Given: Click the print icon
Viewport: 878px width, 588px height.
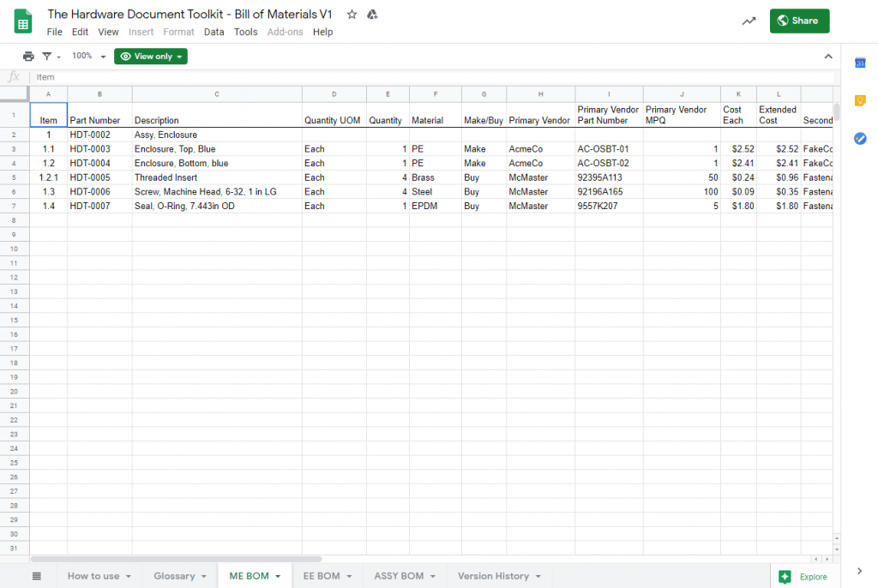Looking at the screenshot, I should [x=28, y=57].
